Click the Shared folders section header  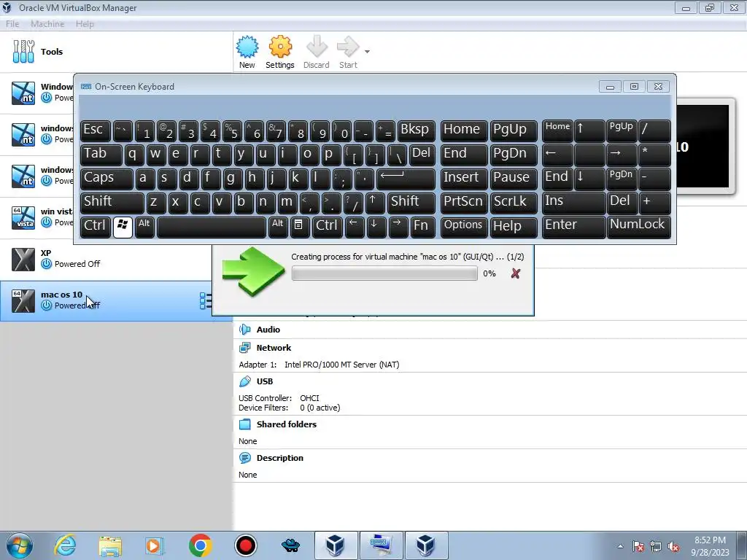[286, 424]
